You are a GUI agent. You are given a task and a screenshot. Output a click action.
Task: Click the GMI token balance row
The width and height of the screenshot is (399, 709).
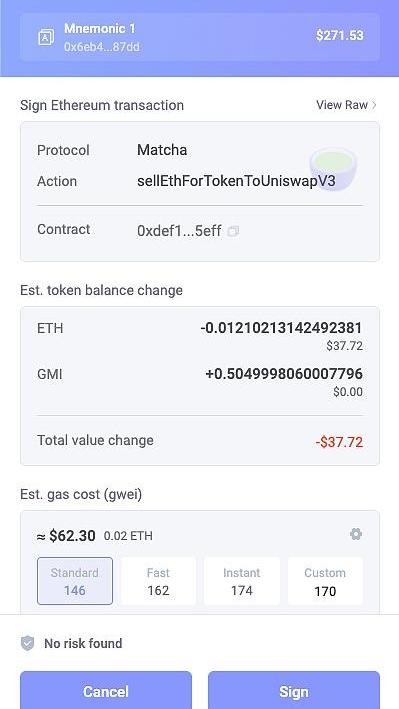point(200,382)
